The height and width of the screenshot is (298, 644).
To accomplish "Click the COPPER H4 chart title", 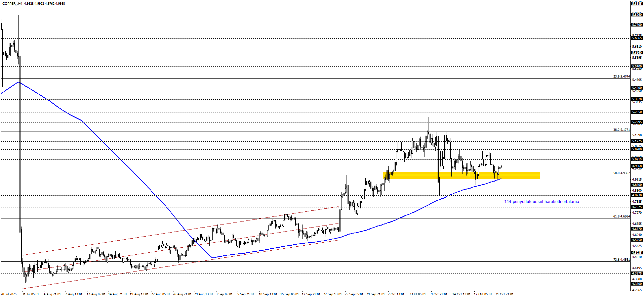I will pos(34,4).
